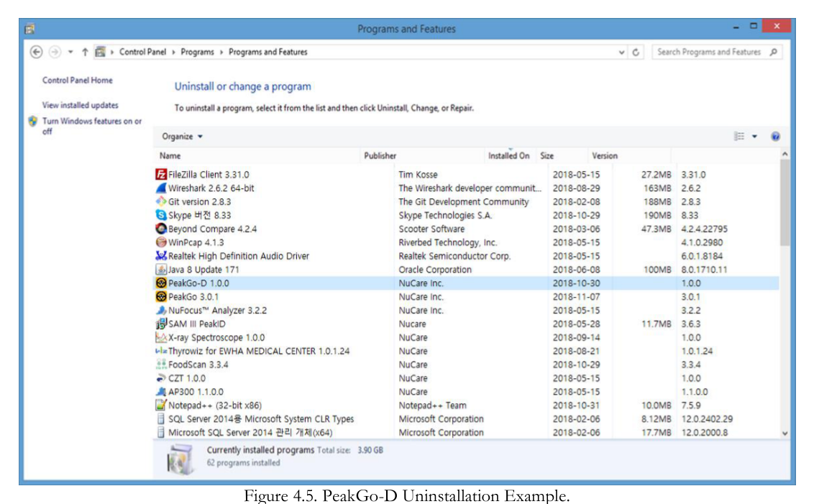
Task: Sort by the Publisher column header
Action: click(380, 156)
